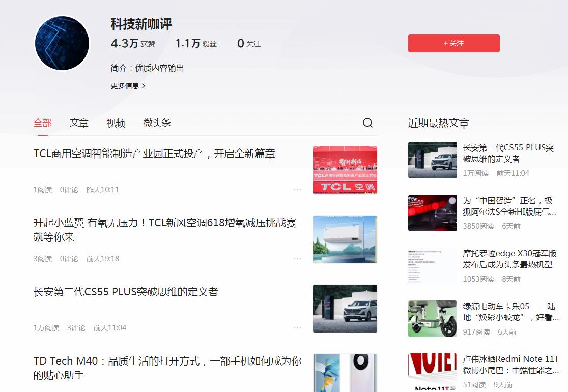Switch to the 视频 tab
This screenshot has width=568, height=392.
click(x=116, y=123)
